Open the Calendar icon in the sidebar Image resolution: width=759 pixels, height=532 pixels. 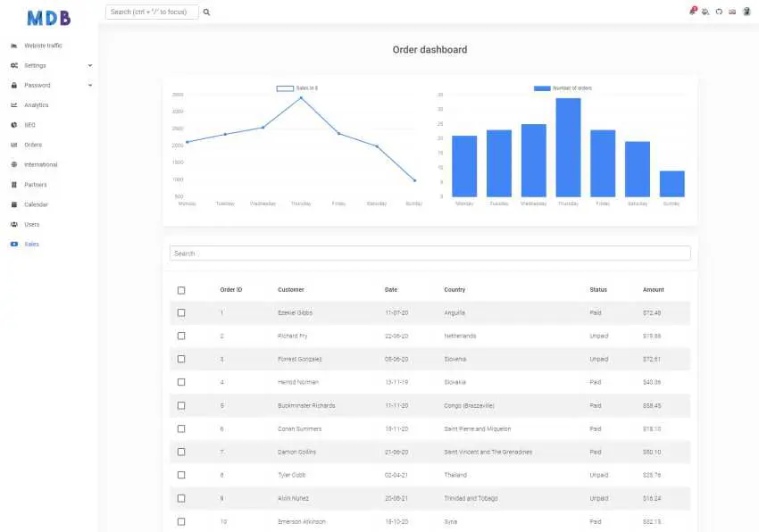pos(13,204)
